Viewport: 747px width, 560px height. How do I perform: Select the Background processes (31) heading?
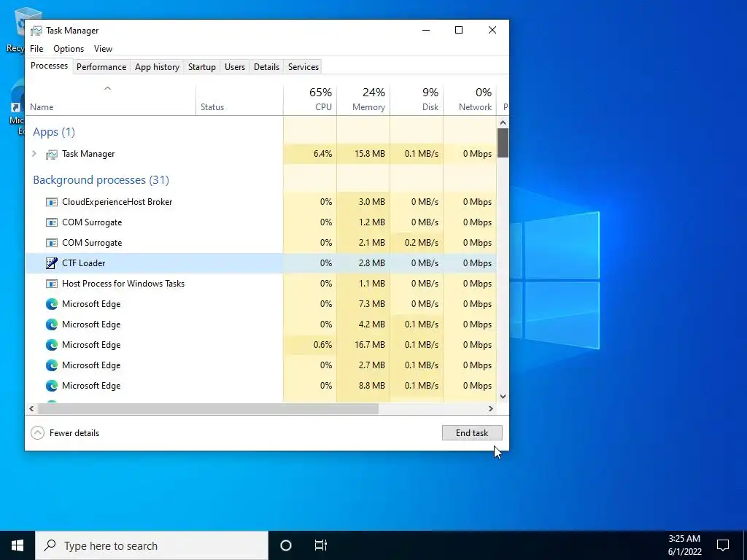[x=101, y=180]
